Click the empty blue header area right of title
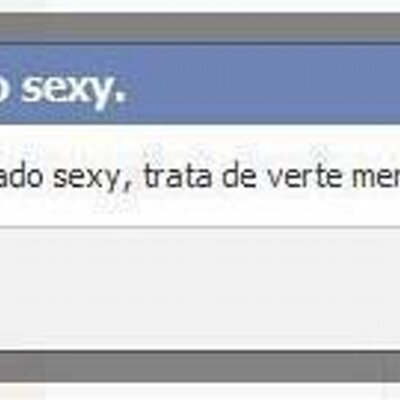Screen dimensions: 400x400 263,84
